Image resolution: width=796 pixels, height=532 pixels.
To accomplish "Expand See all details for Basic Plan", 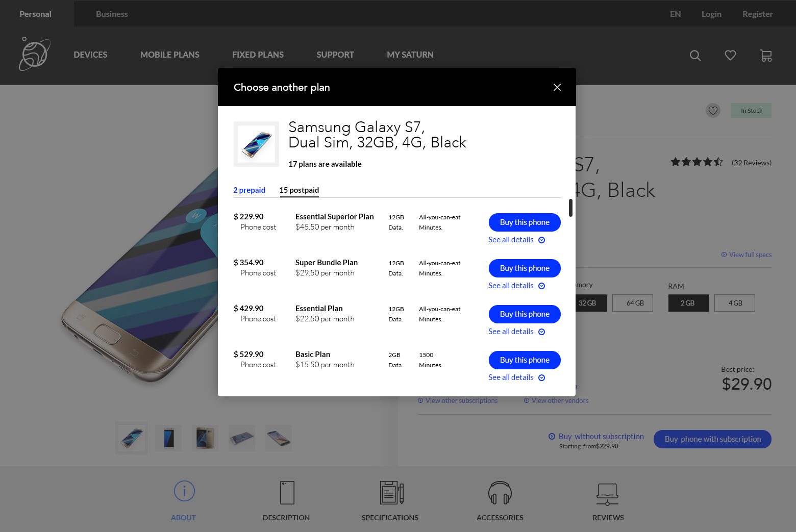I will (516, 377).
